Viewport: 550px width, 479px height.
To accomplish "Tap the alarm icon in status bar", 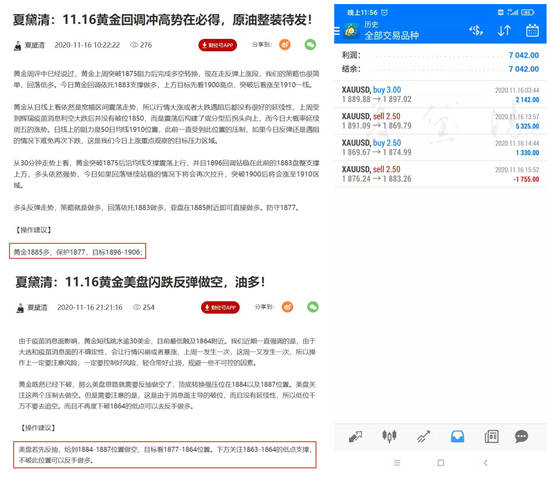I will [384, 12].
